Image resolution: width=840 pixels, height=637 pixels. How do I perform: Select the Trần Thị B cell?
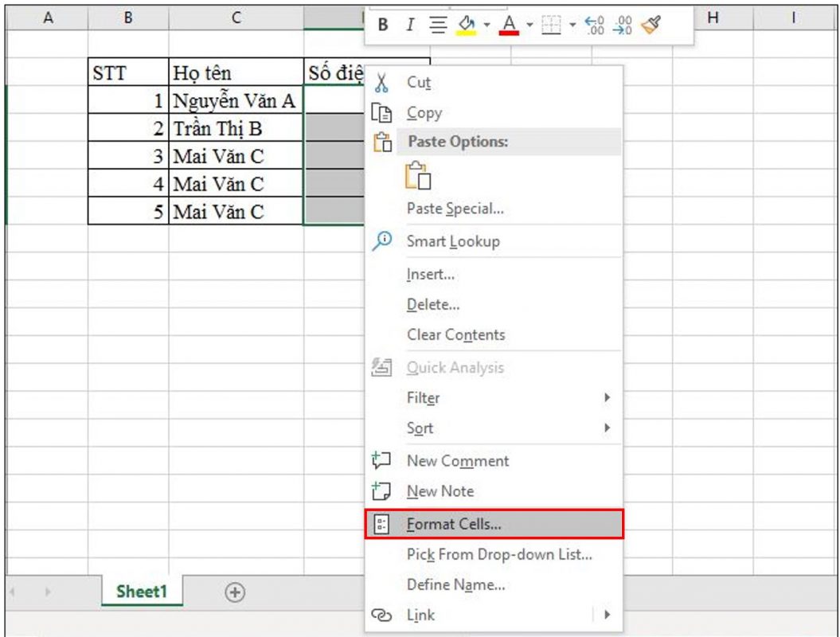pyautogui.click(x=236, y=127)
